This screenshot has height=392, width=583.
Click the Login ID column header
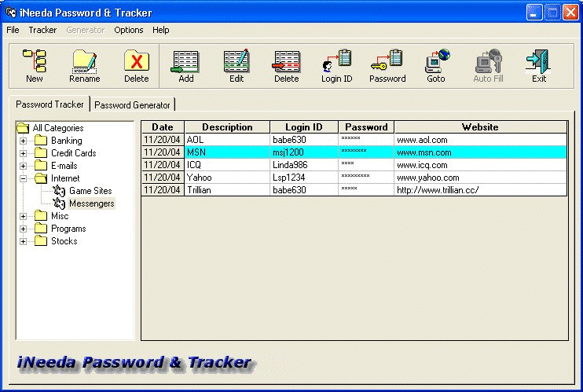pos(304,127)
